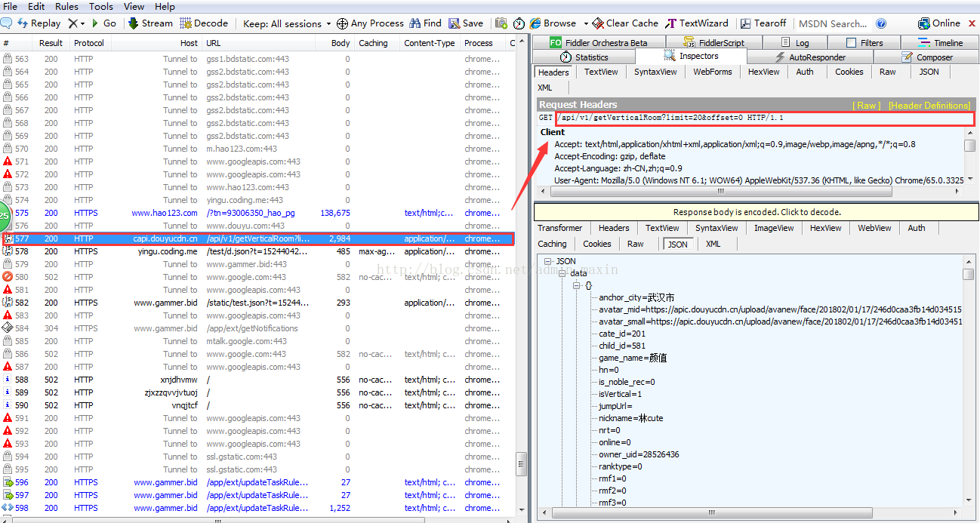Click the Tearoff toolbar button
Image resolution: width=980 pixels, height=523 pixels.
[x=763, y=23]
